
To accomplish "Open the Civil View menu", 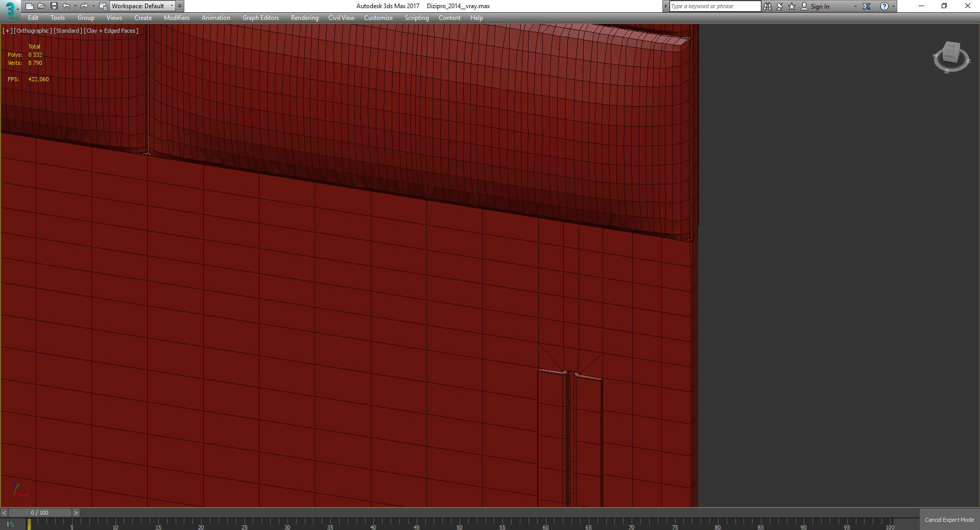I will click(x=341, y=18).
